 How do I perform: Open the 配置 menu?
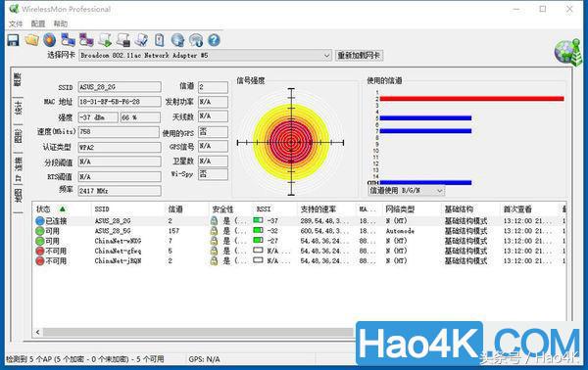coord(38,23)
